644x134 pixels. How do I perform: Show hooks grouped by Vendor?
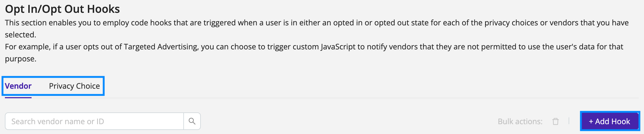click(x=18, y=86)
